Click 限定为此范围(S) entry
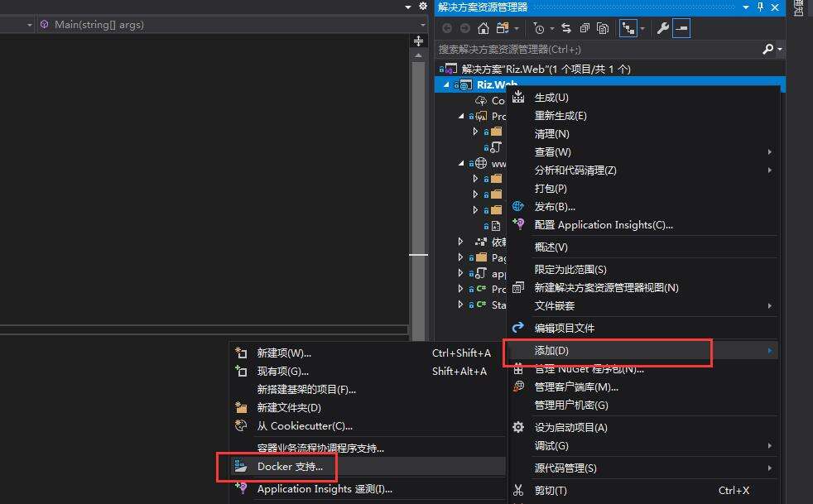This screenshot has width=813, height=504. coord(643,270)
